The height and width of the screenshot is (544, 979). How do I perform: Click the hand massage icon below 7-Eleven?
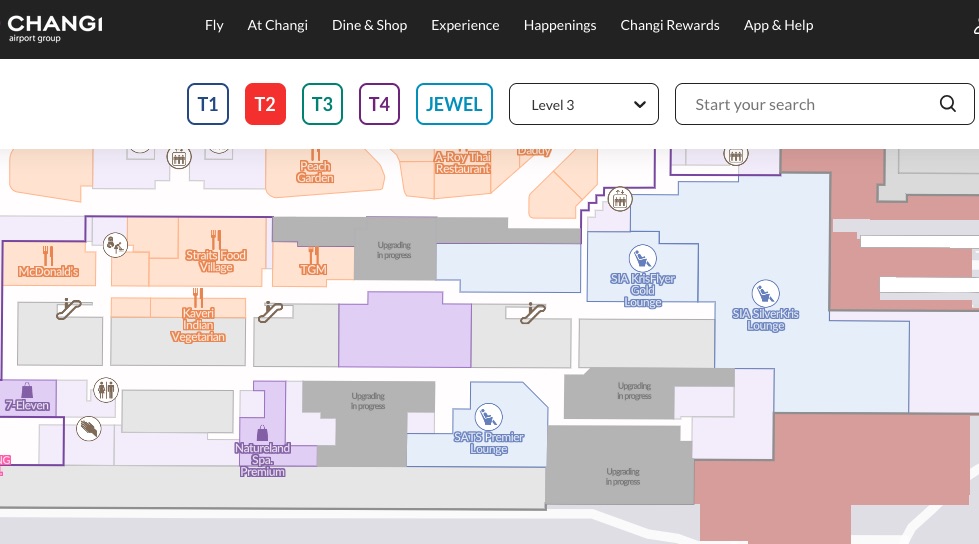89,428
